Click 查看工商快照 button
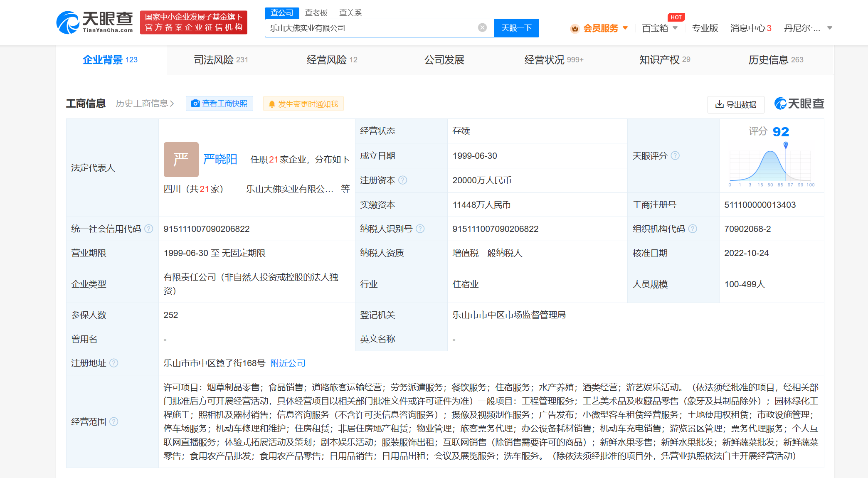Screen dimensions: 868x478 (x=219, y=103)
